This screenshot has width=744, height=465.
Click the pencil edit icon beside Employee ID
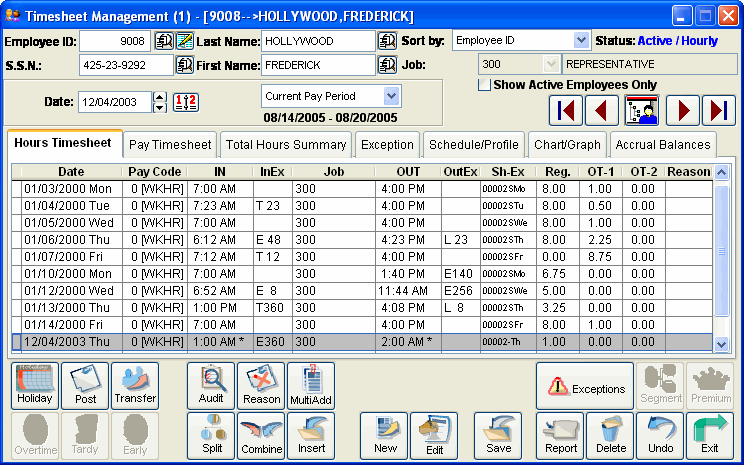[x=185, y=41]
